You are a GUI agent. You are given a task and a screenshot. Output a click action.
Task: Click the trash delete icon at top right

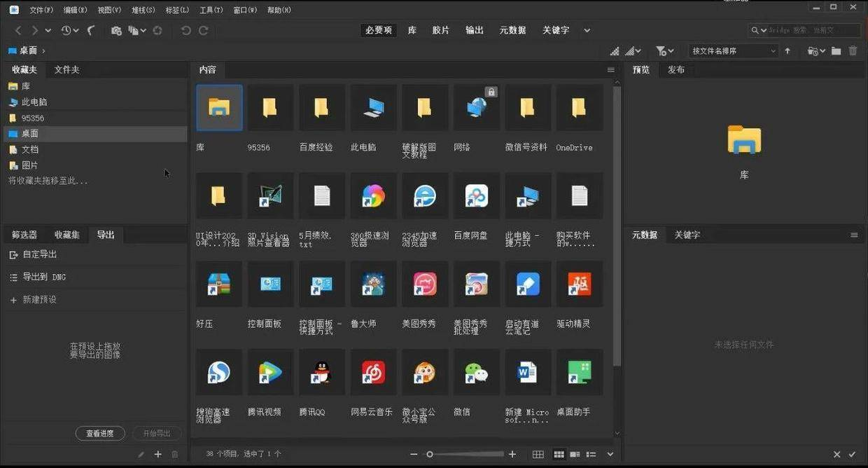[x=853, y=50]
